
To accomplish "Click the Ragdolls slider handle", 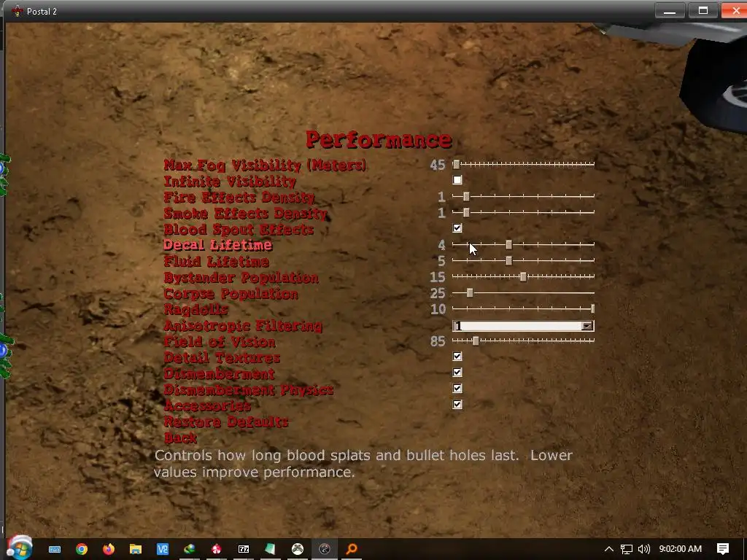I will click(592, 309).
